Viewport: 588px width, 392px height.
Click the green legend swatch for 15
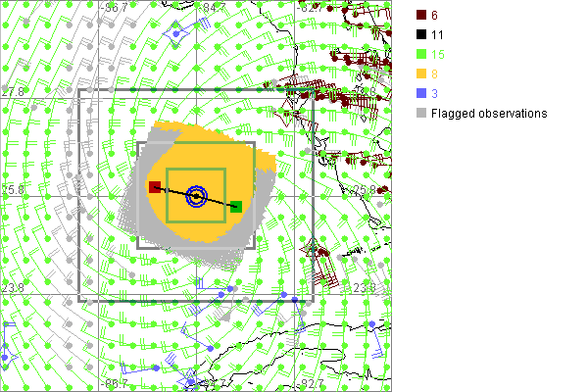[421, 55]
